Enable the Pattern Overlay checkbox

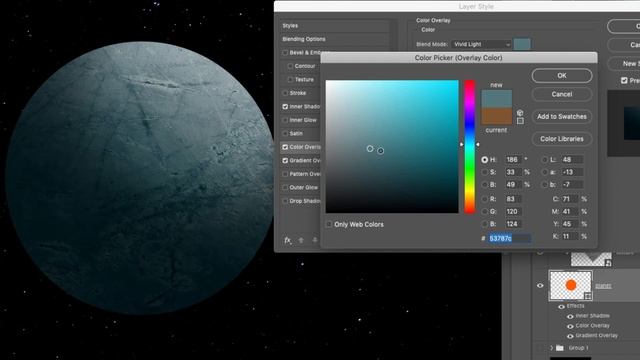285,174
